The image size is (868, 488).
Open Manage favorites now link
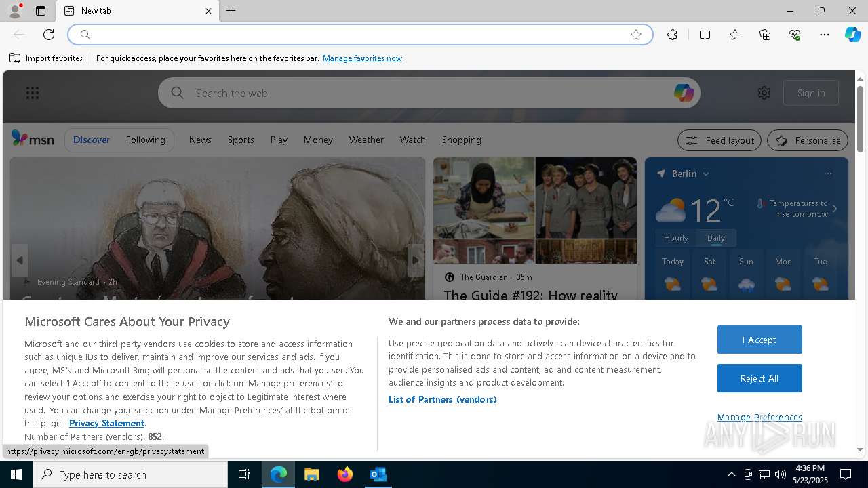point(362,58)
